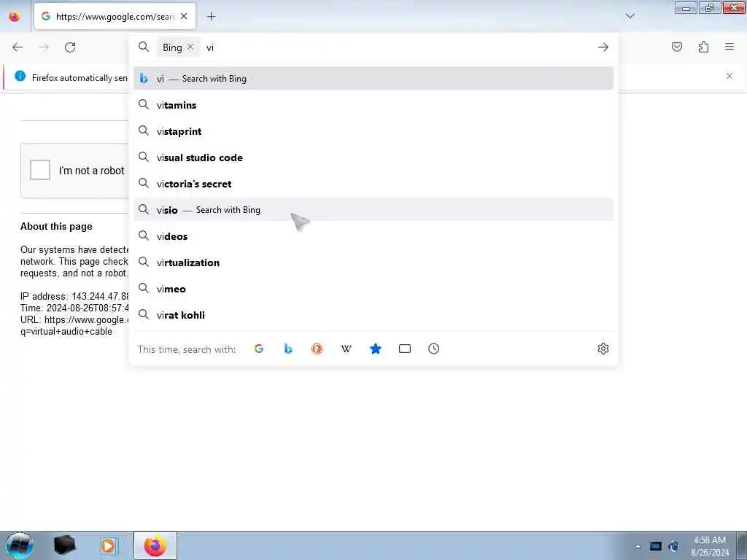The width and height of the screenshot is (747, 560).
Task: Tick the I'm not a robot checkbox
Action: 40,170
